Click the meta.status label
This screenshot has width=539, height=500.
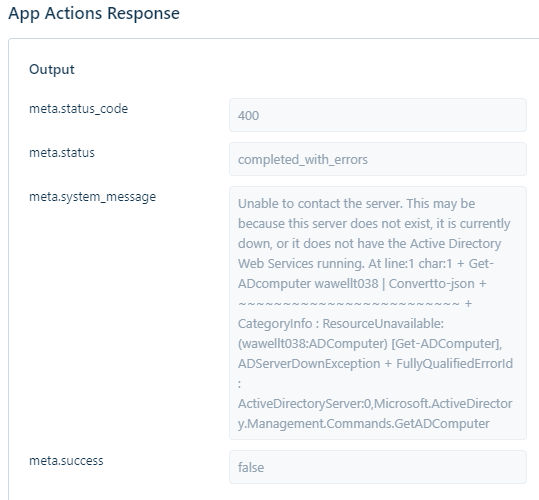(62, 153)
